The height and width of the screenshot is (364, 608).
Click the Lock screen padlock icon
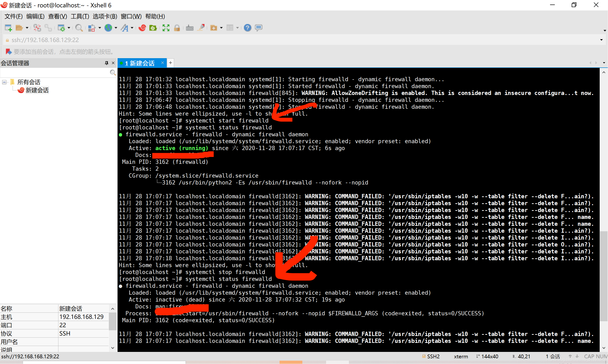pos(177,28)
